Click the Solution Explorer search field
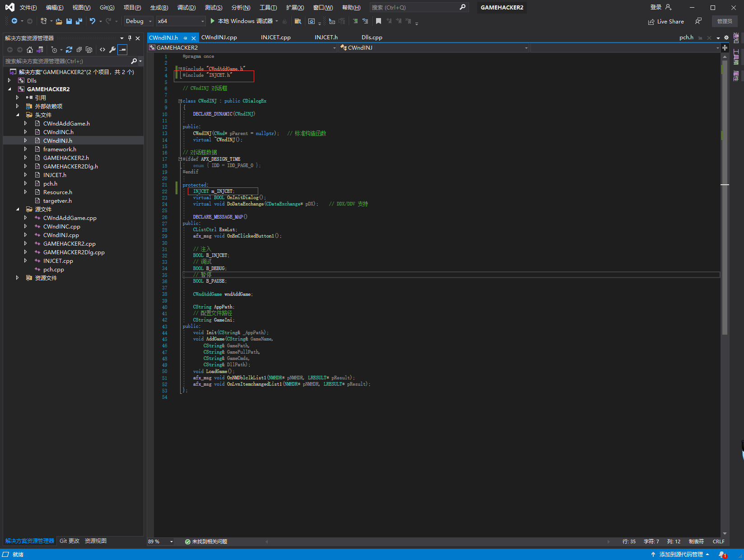This screenshot has width=744, height=560. coord(72,61)
